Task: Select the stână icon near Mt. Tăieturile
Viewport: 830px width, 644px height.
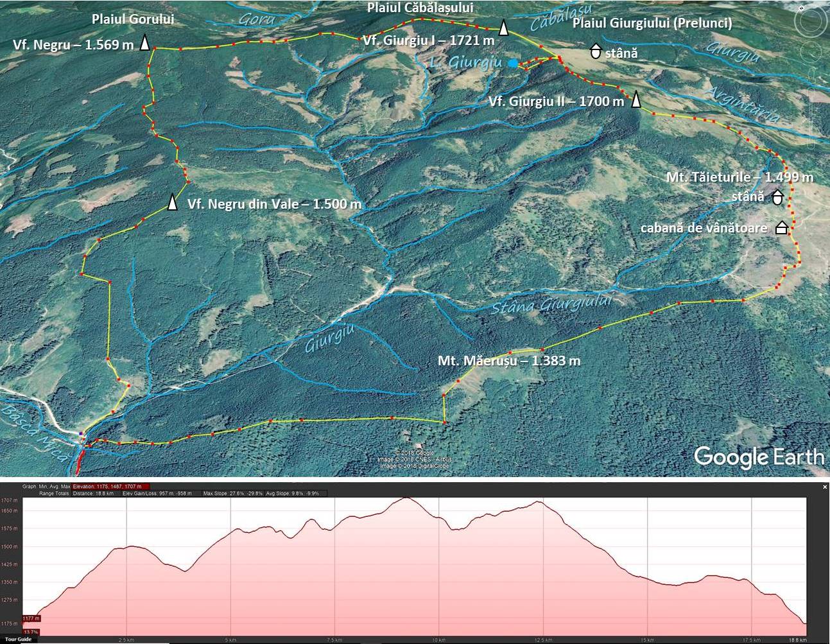Action: (777, 197)
